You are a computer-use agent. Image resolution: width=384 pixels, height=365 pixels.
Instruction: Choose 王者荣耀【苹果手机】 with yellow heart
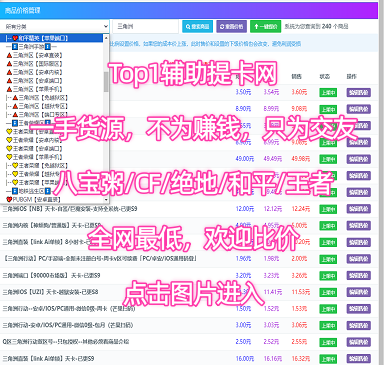click(52, 157)
